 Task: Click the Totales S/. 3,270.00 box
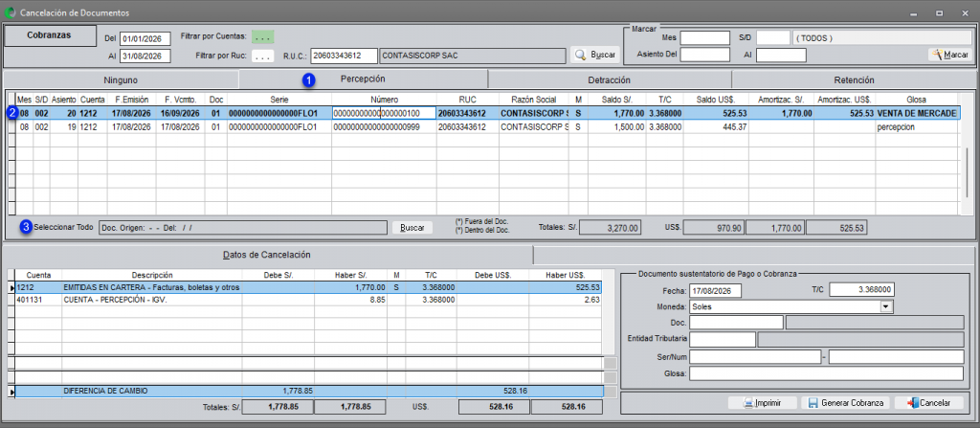[x=610, y=228]
